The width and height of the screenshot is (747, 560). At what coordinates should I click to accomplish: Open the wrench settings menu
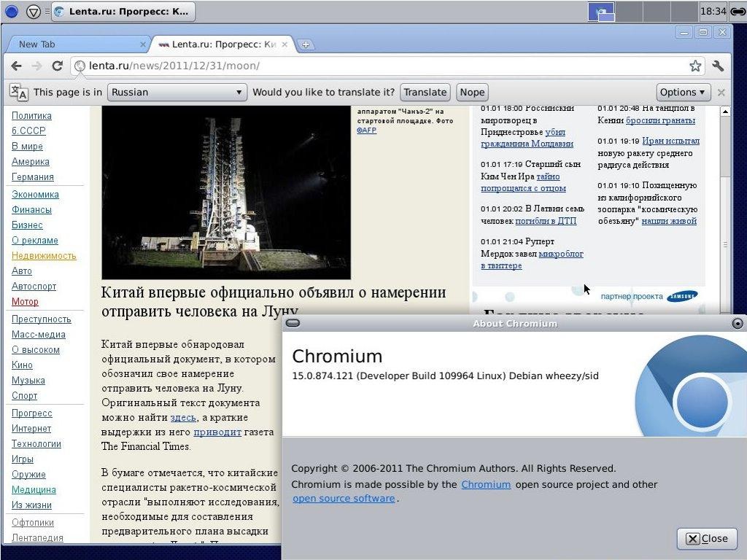[718, 66]
